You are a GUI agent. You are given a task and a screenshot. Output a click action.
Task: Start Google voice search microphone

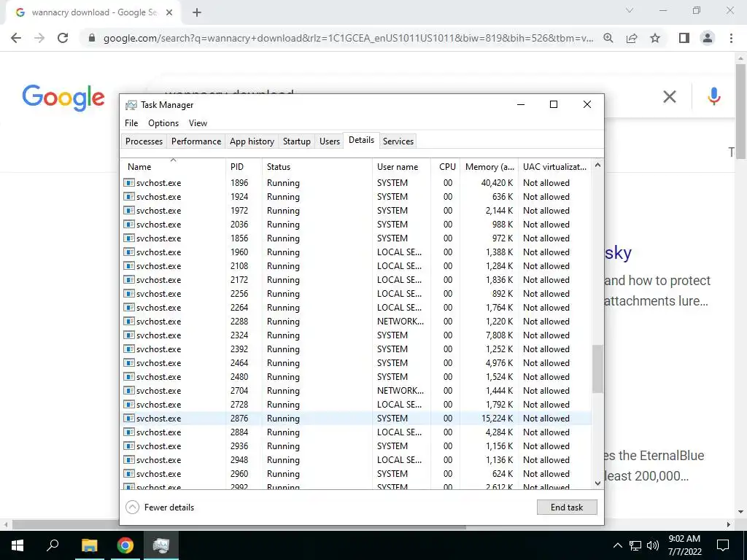click(713, 97)
